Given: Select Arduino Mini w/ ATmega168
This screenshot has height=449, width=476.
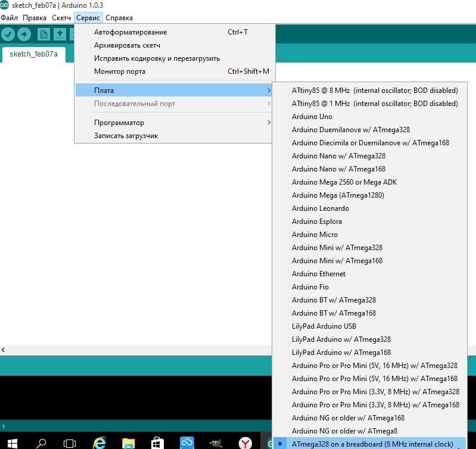Looking at the screenshot, I should tap(369, 261).
